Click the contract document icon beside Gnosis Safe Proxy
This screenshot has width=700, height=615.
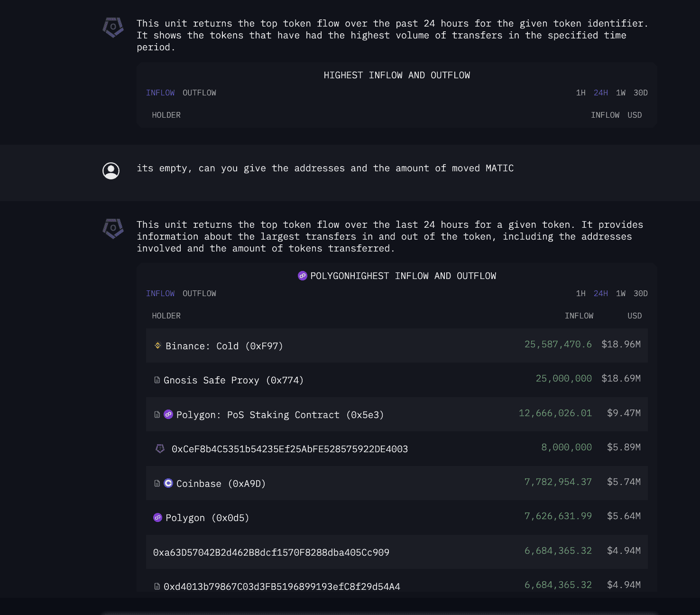157,380
